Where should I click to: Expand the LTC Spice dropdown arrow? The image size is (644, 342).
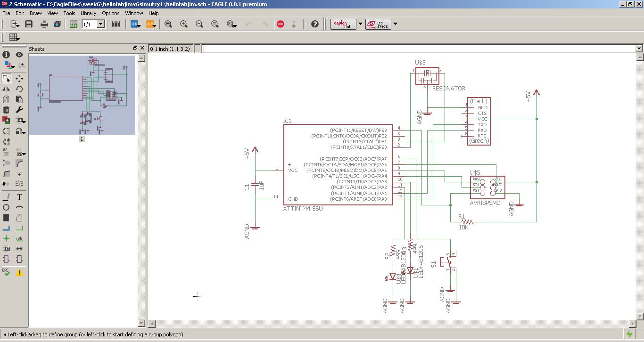click(x=395, y=24)
